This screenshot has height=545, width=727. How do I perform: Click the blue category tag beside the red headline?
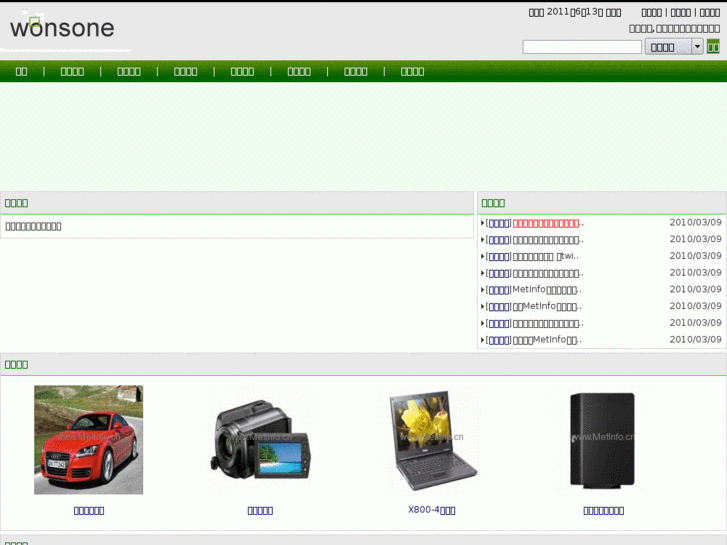[498, 224]
